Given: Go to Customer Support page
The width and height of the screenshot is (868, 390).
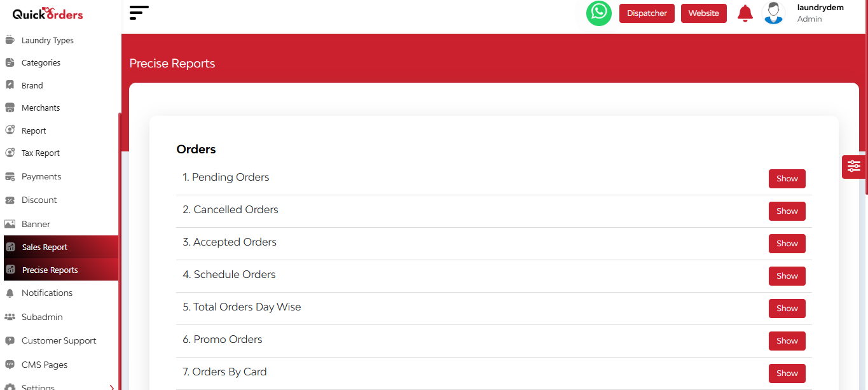Looking at the screenshot, I should (x=60, y=340).
